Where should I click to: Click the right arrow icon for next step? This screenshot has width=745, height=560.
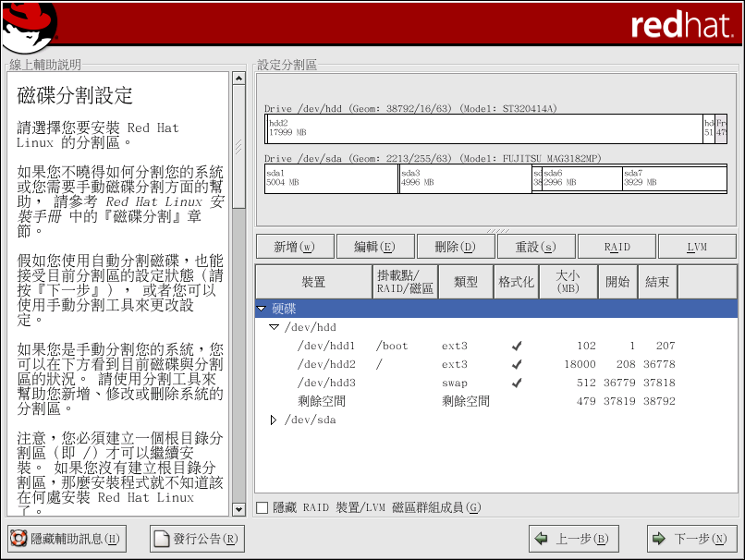(659, 539)
